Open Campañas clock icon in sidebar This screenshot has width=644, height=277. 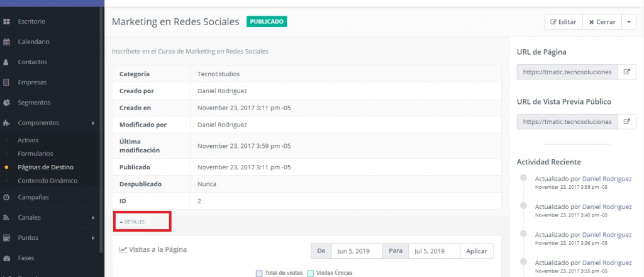[x=6, y=197]
